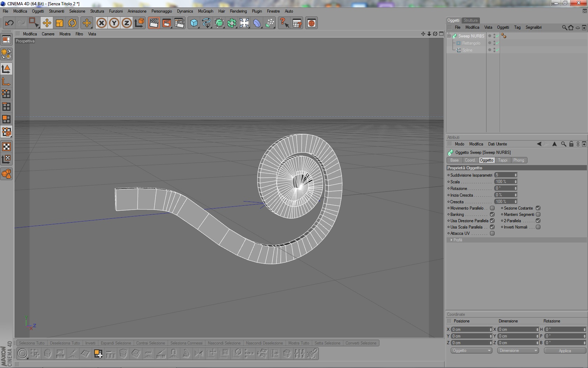The width and height of the screenshot is (588, 368).
Task: Open the Cube primitive object icon
Action: click(194, 23)
